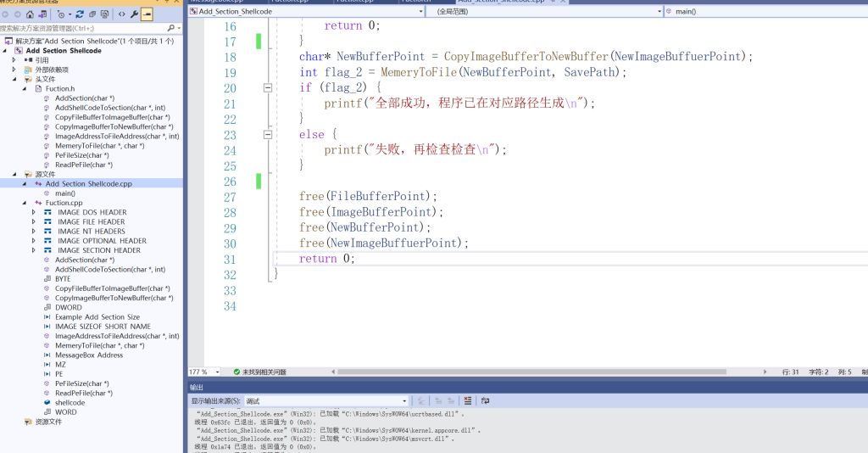
Task: Open Properties via the wrench icon
Action: (134, 14)
